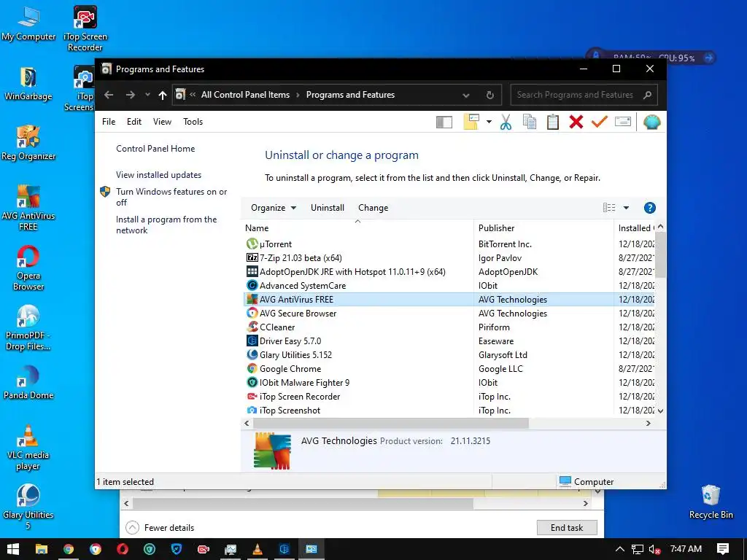Go up one level with Up arrow
The image size is (747, 560).
(163, 96)
